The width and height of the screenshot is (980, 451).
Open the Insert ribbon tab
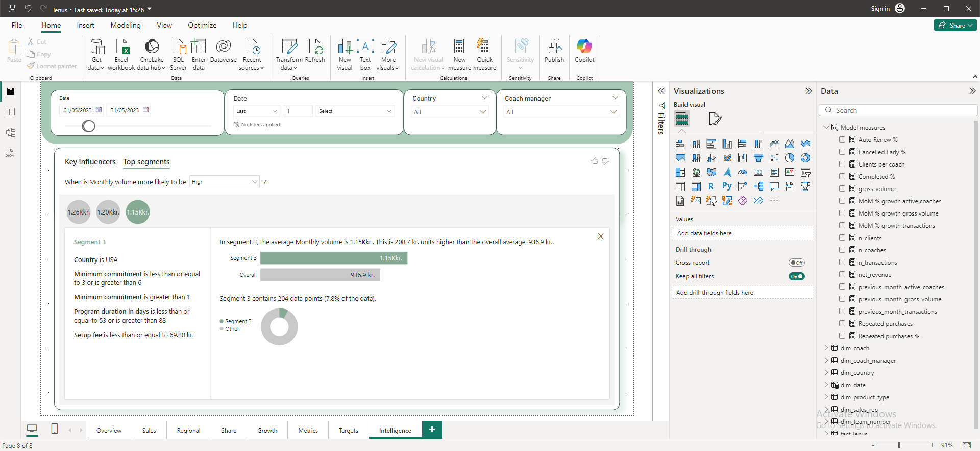click(x=85, y=25)
